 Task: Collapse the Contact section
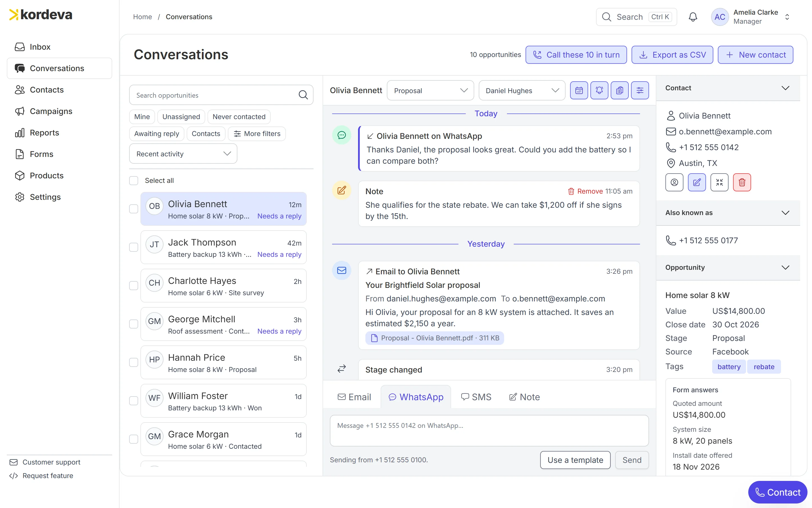(x=728, y=88)
